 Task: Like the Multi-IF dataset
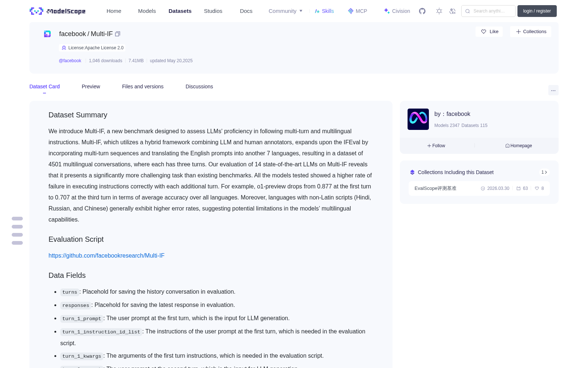click(x=489, y=32)
